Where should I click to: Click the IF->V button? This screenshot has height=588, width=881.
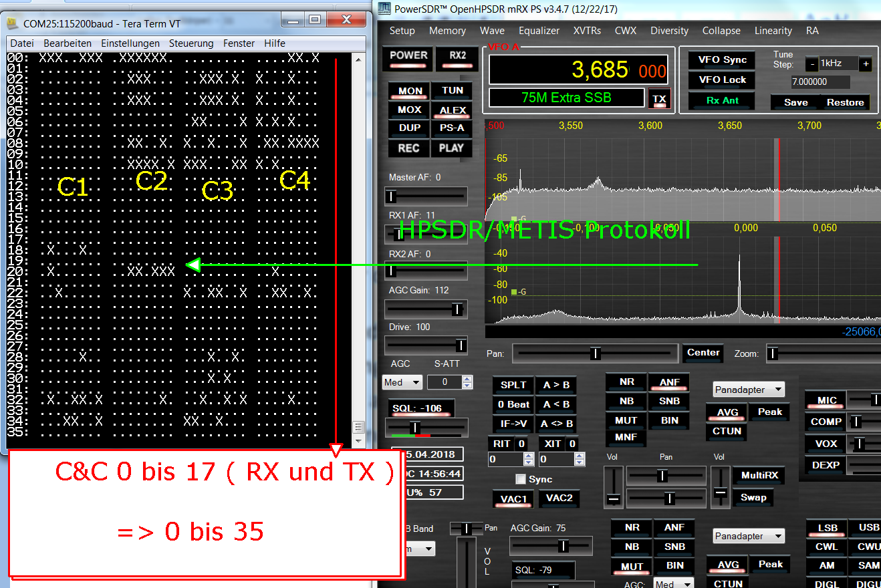[513, 424]
